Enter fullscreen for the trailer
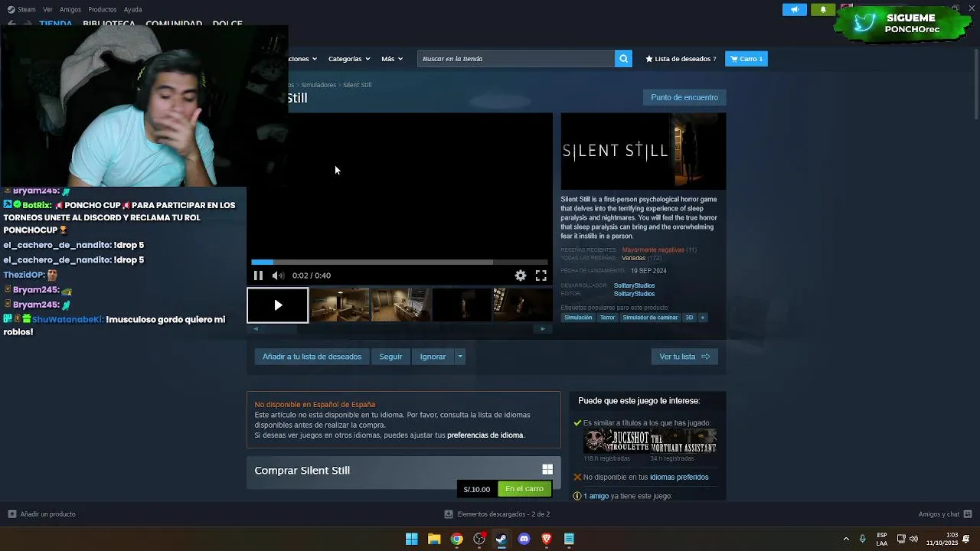The width and height of the screenshot is (980, 551). click(x=541, y=275)
